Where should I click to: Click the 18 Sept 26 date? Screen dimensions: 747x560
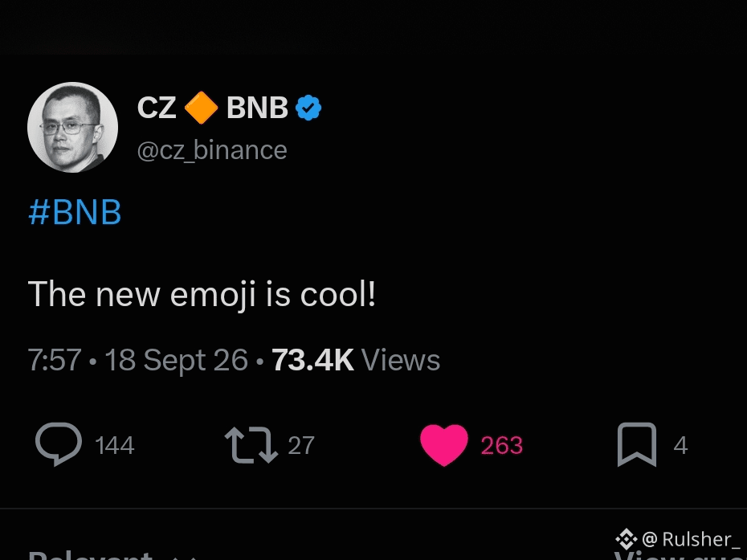point(176,360)
